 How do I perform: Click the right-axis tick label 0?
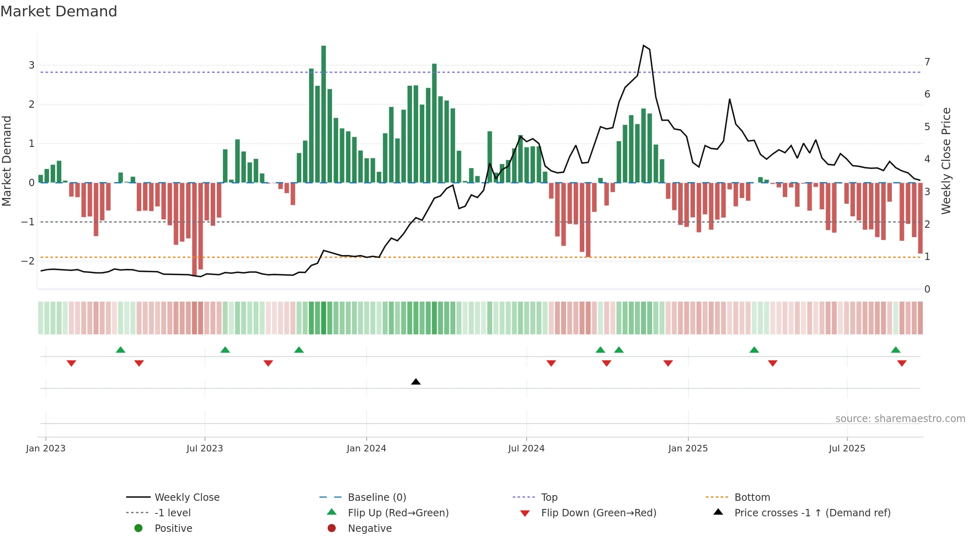click(927, 289)
